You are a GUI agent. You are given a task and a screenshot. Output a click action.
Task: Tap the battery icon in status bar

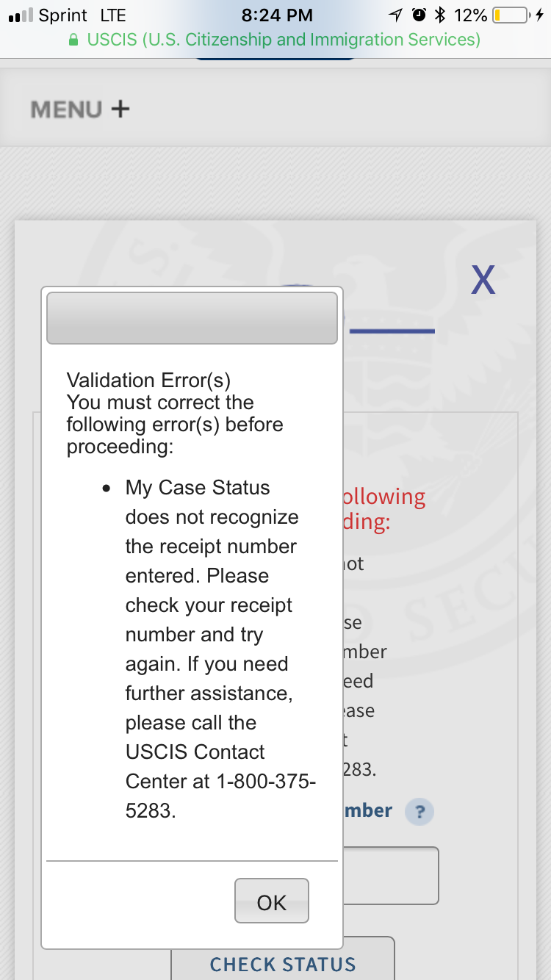tap(511, 15)
